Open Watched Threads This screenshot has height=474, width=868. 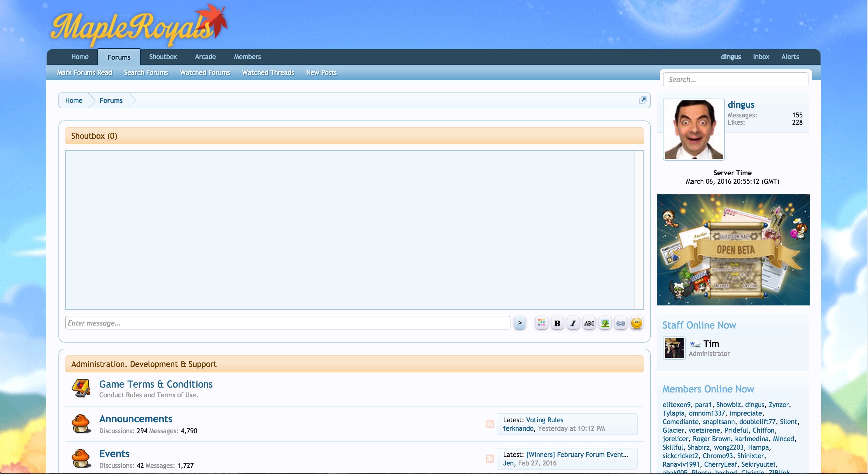(268, 72)
